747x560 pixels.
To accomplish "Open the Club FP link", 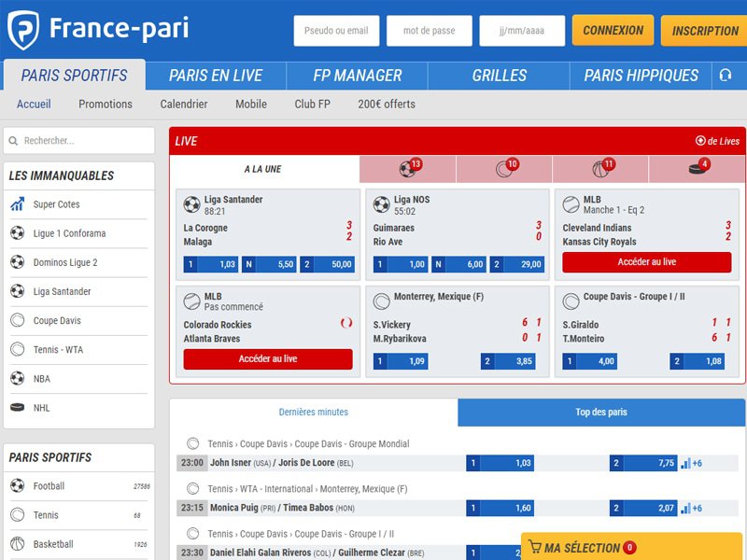I will [x=312, y=104].
